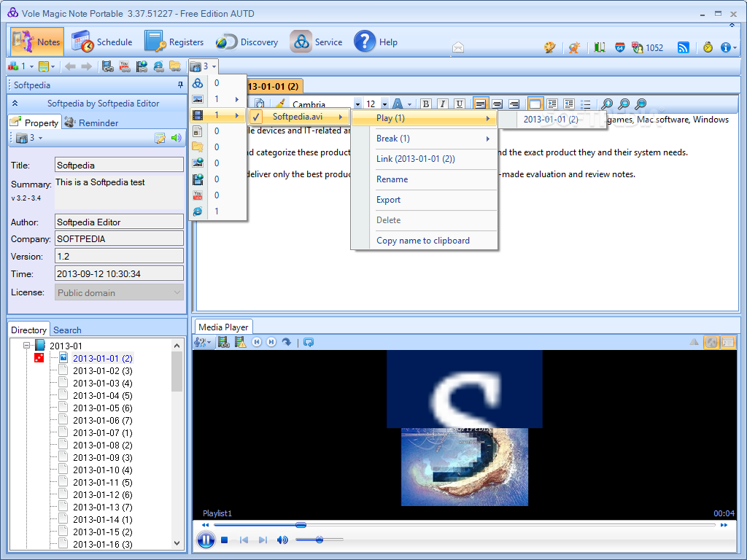Click the zoom in magnifier icon
747x560 pixels.
pyautogui.click(x=606, y=104)
